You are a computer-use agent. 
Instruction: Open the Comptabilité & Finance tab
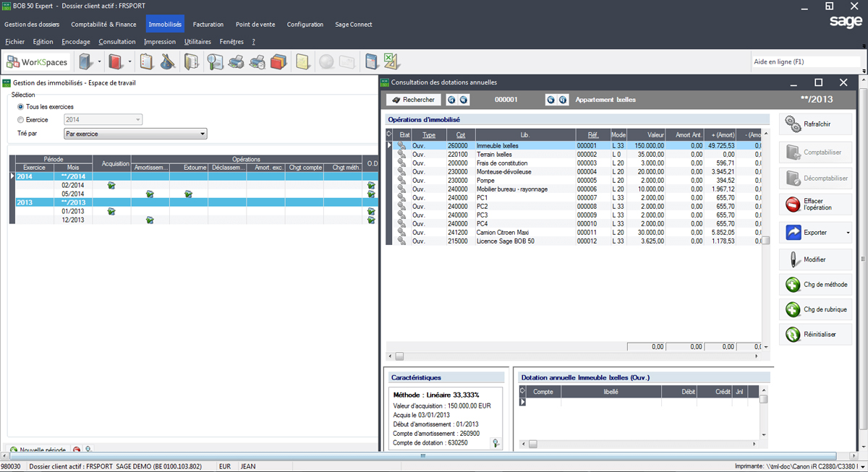pos(103,25)
